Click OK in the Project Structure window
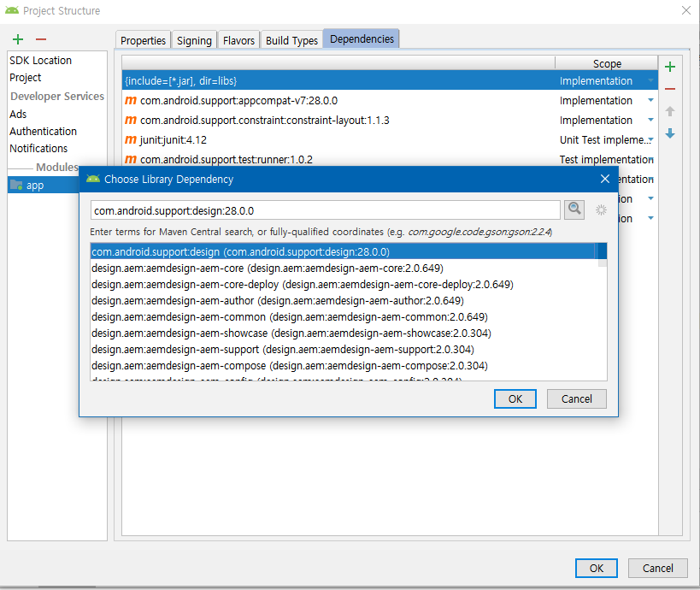 597,568
